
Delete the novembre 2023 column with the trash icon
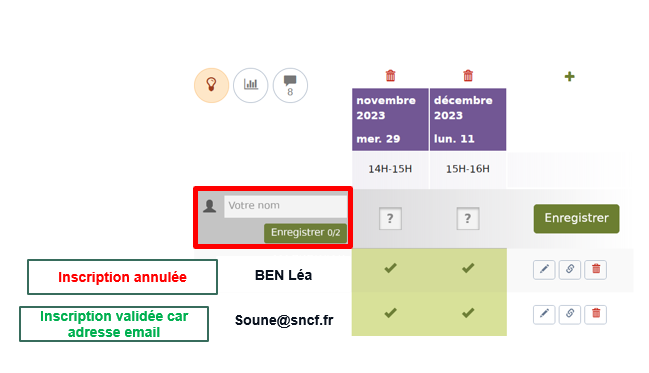click(390, 76)
